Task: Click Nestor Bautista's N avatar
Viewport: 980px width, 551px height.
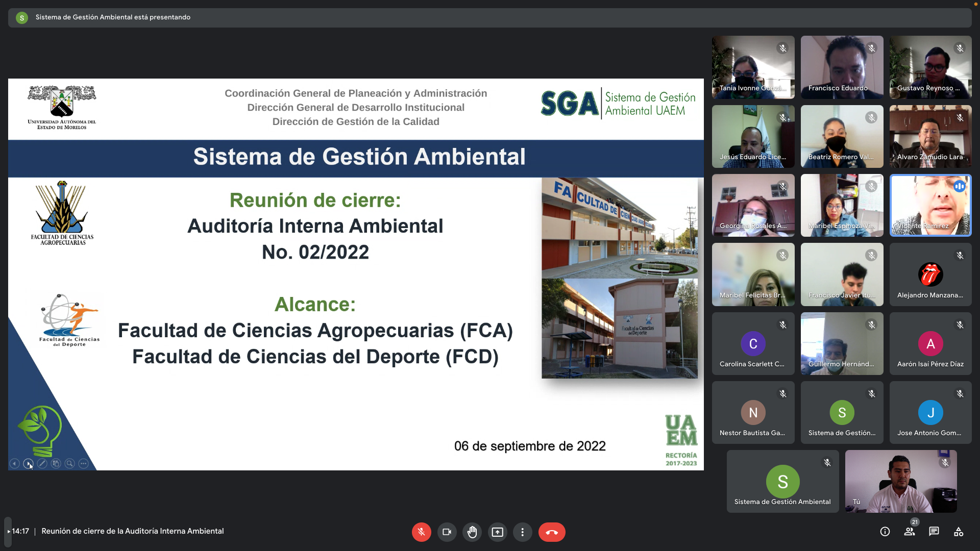Action: click(x=753, y=413)
